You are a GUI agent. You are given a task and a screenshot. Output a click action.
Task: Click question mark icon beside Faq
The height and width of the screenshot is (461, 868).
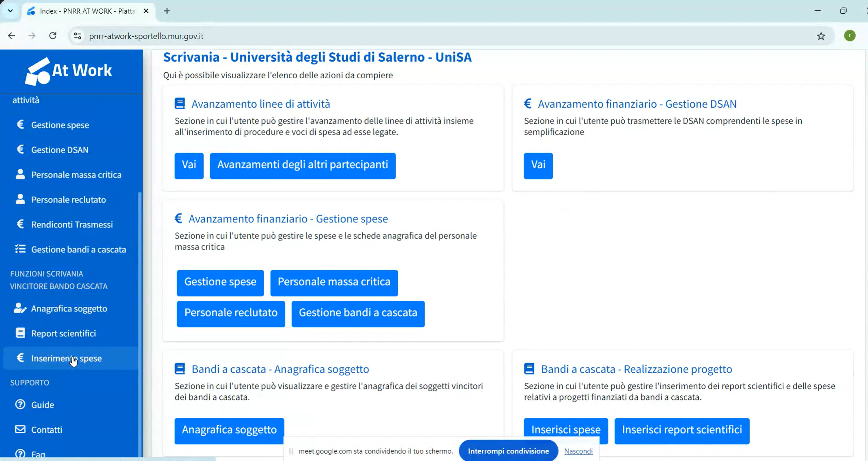pyautogui.click(x=20, y=454)
